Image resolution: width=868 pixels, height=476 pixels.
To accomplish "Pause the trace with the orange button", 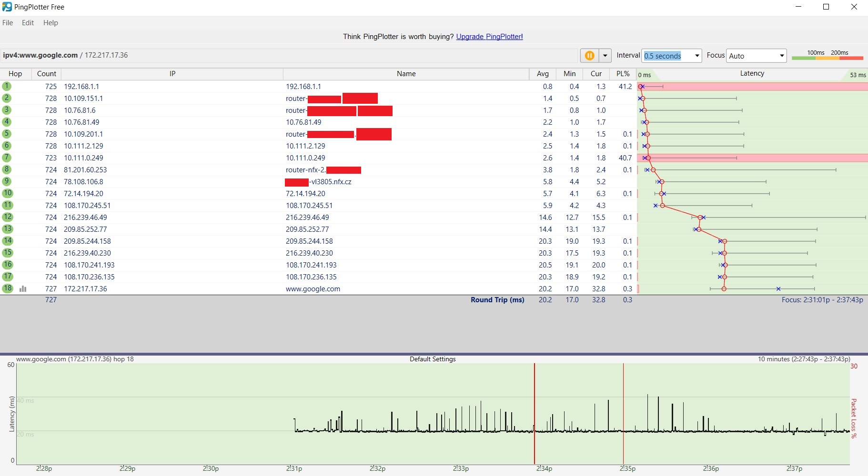I will 589,56.
